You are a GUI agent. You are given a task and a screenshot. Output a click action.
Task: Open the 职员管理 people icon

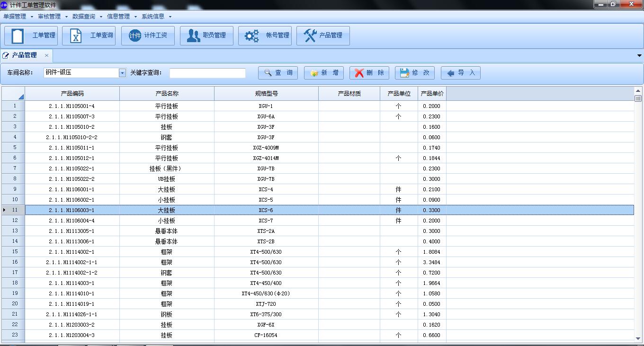click(206, 35)
